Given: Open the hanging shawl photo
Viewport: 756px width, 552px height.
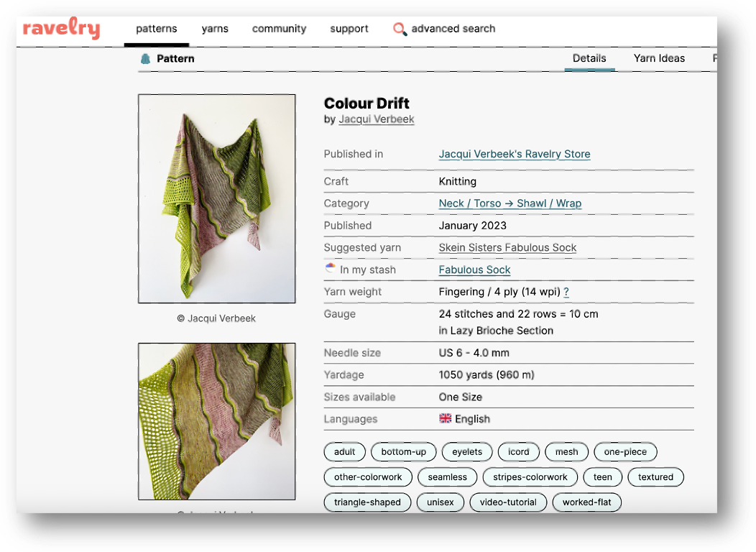Looking at the screenshot, I should click(216, 198).
